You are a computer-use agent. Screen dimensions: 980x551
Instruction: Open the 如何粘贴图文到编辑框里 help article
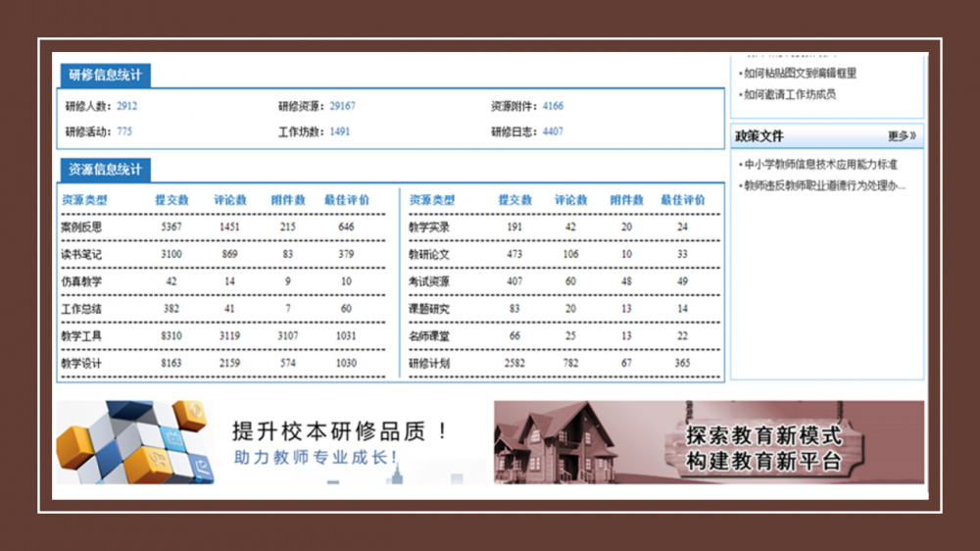[x=800, y=74]
